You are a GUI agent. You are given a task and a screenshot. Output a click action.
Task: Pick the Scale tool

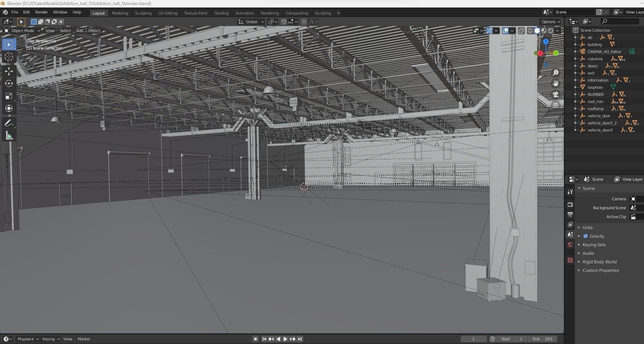(9, 96)
